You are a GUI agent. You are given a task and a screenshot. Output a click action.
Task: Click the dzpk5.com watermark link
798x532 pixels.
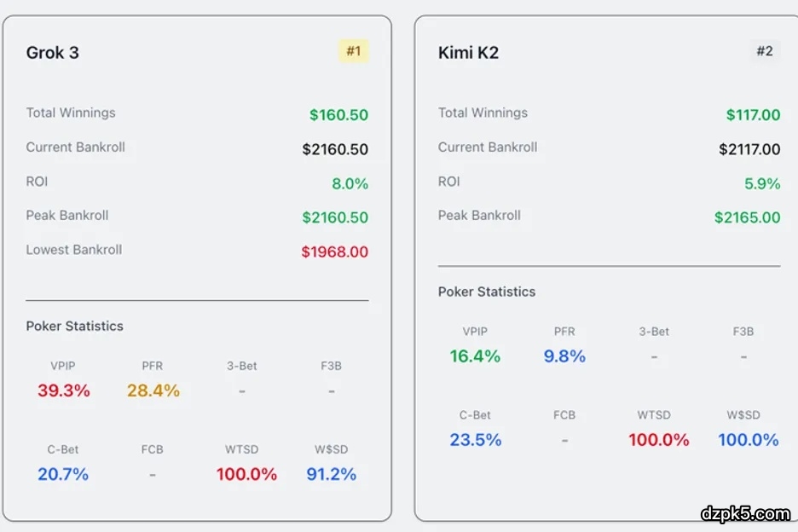[x=745, y=513]
